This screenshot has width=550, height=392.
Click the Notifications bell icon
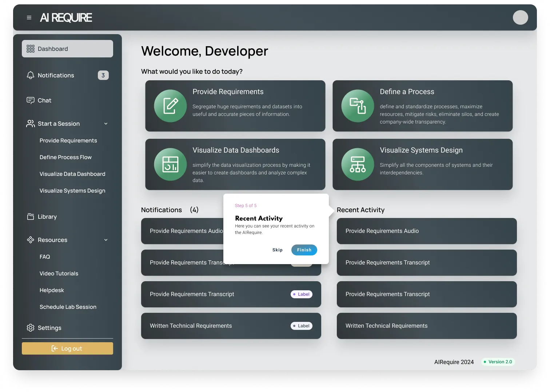[x=31, y=75]
